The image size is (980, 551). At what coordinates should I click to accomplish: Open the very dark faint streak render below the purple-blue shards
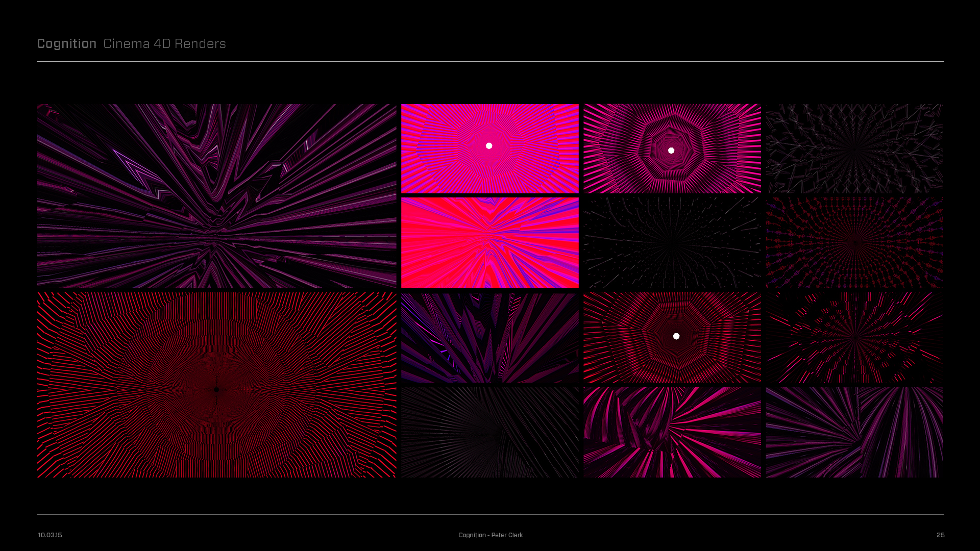click(490, 432)
